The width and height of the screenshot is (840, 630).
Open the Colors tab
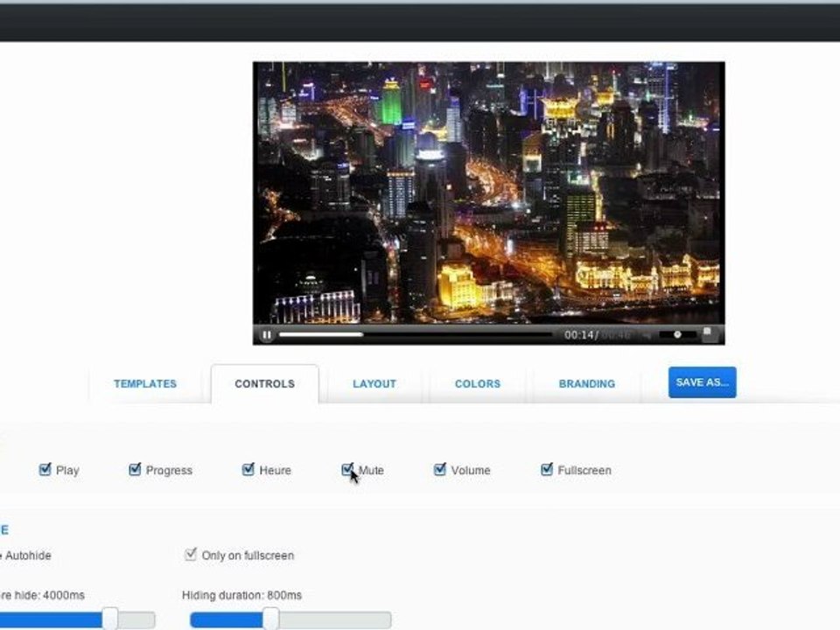click(478, 383)
